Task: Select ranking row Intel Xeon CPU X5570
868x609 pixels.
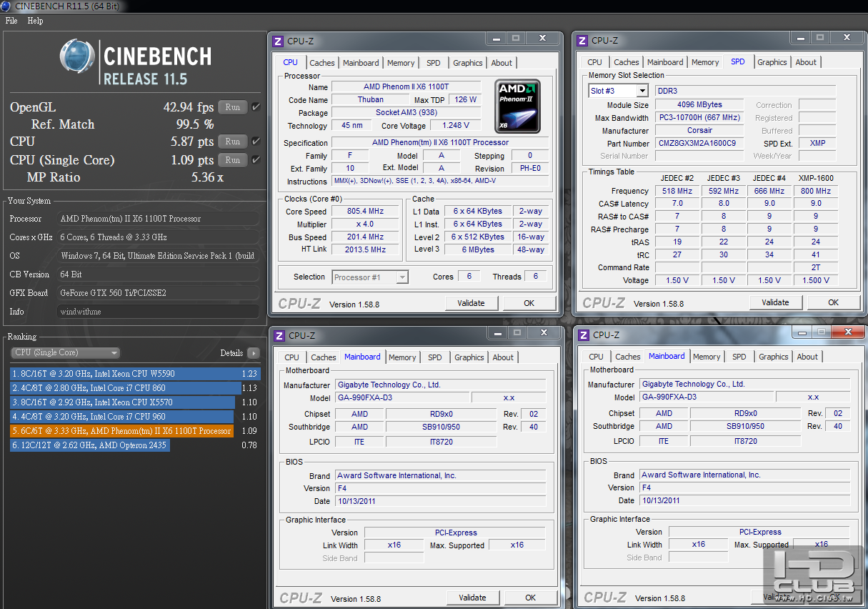Action: [135, 402]
